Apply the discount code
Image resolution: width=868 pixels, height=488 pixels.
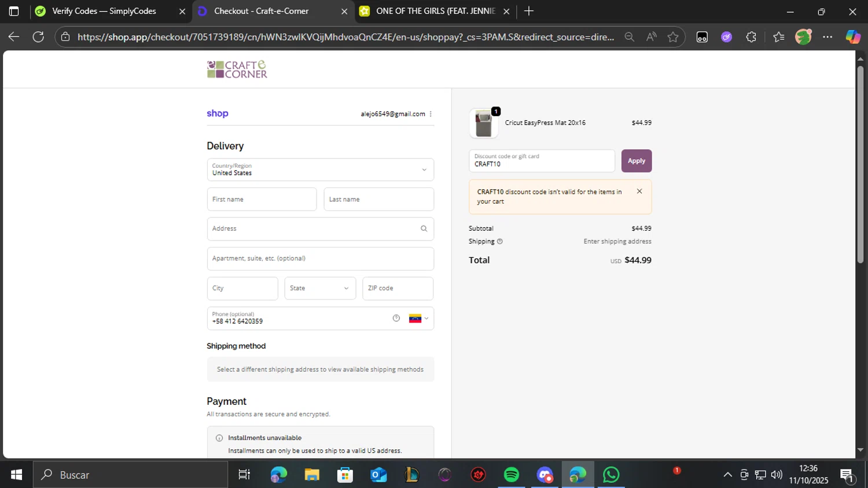[637, 161]
